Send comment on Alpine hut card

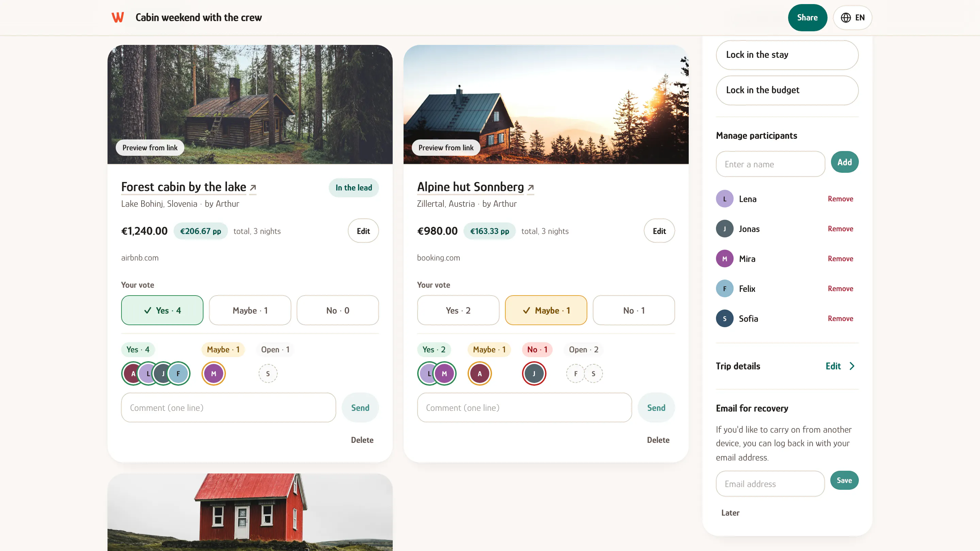click(x=656, y=408)
